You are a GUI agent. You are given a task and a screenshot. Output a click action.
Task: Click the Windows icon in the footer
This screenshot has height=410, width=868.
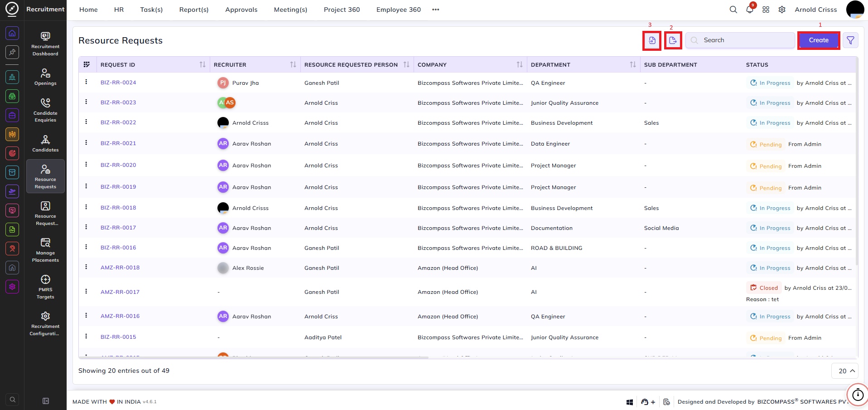pyautogui.click(x=630, y=402)
